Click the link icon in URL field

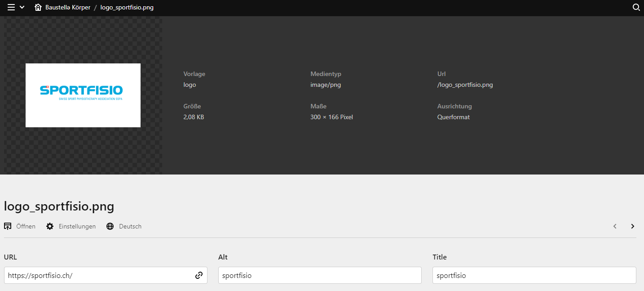pyautogui.click(x=199, y=275)
